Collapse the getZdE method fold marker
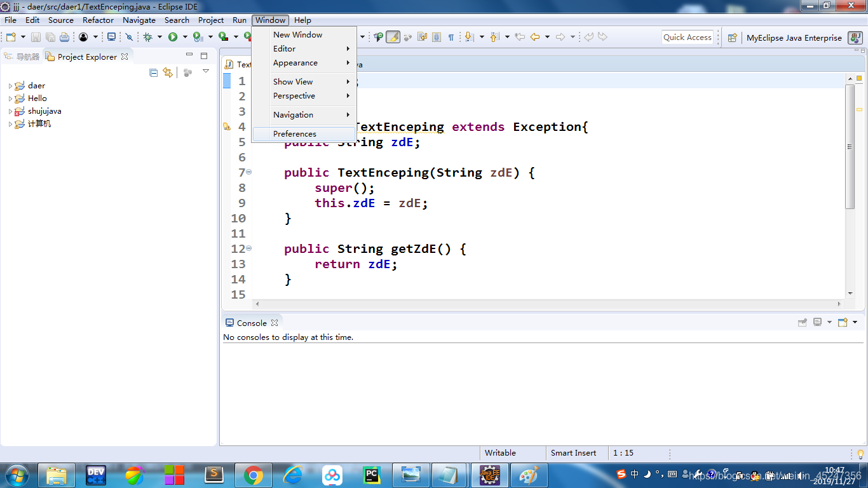This screenshot has width=868, height=488. pos(248,248)
